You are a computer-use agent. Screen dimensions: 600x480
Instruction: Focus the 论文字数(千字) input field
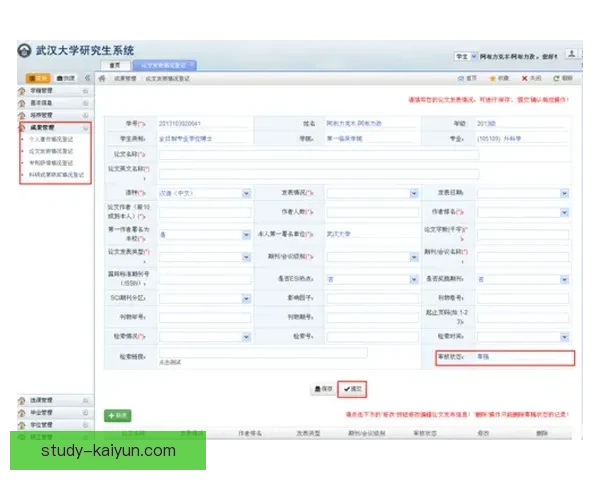(523, 234)
